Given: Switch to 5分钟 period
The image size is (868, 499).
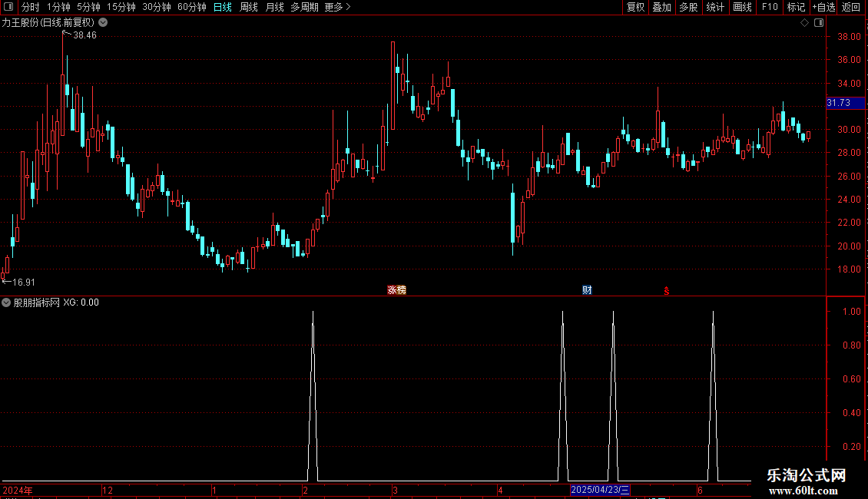Looking at the screenshot, I should (x=88, y=7).
